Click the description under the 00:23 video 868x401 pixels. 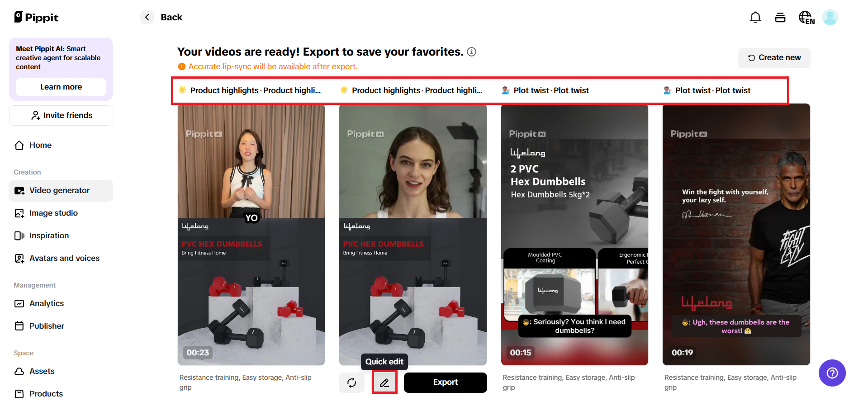pos(245,382)
